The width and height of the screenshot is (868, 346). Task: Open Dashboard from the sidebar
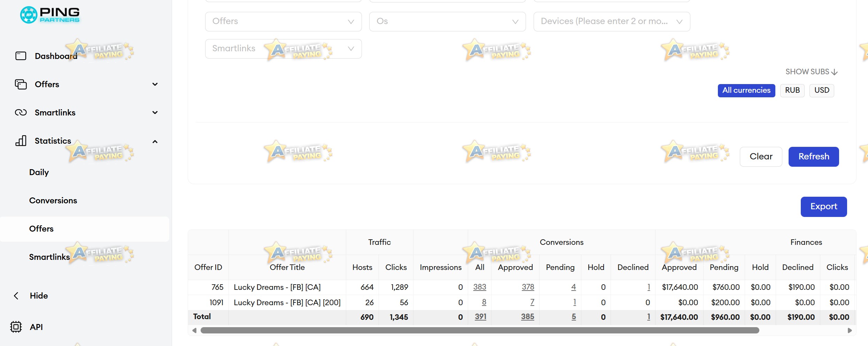(x=56, y=56)
